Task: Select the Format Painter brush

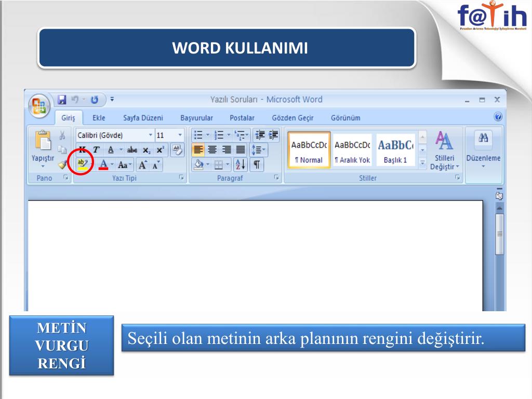Action: click(62, 165)
